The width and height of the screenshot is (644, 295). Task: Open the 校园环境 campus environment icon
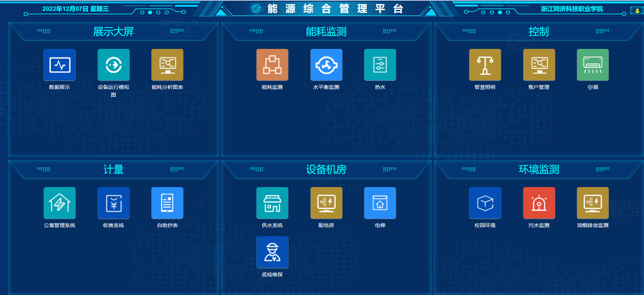tap(485, 203)
